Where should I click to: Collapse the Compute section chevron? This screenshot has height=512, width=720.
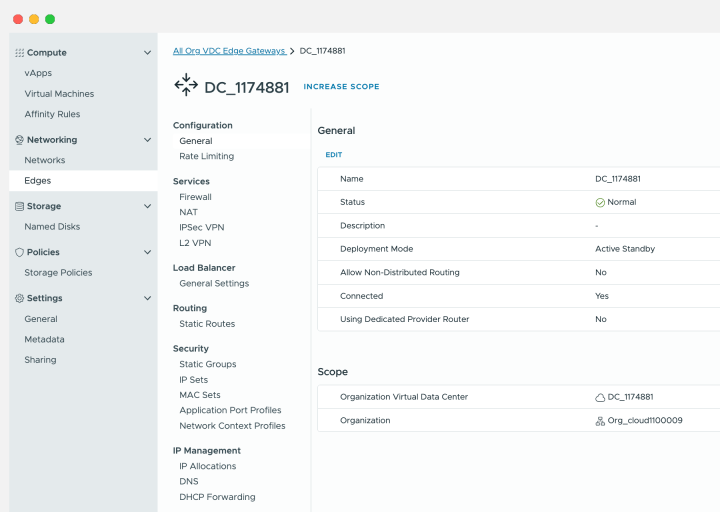click(x=147, y=52)
